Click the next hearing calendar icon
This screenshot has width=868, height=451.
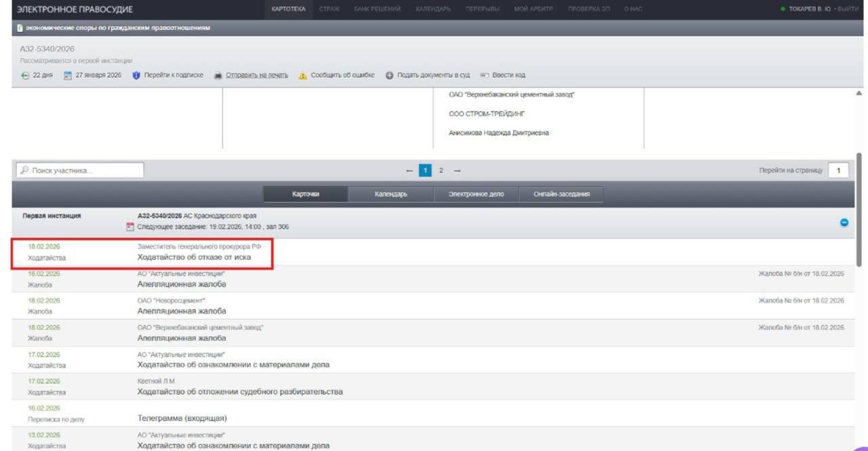pyautogui.click(x=130, y=227)
